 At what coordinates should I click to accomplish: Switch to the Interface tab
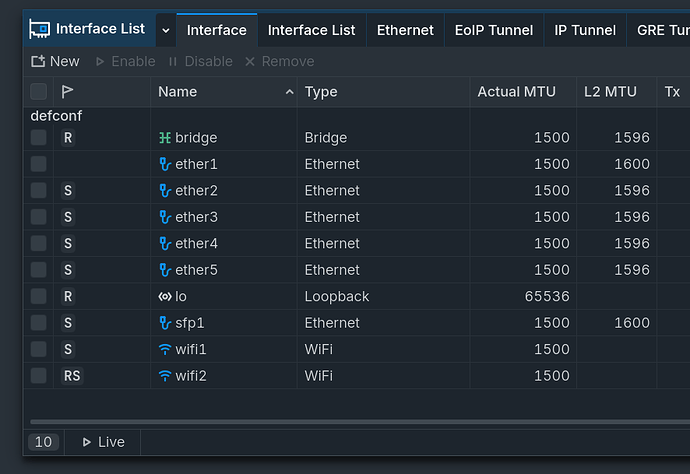(217, 30)
